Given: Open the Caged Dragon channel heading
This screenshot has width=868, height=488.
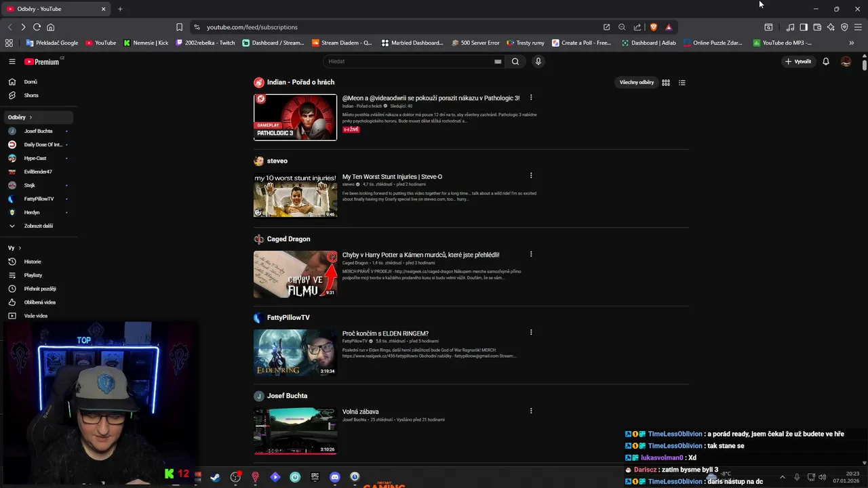Looking at the screenshot, I should pos(288,239).
